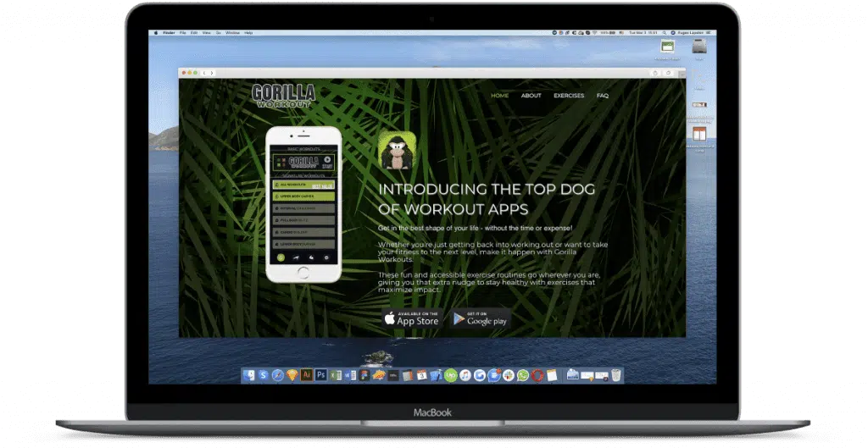Open the EXERCISES page link
The image size is (868, 448).
(x=569, y=96)
